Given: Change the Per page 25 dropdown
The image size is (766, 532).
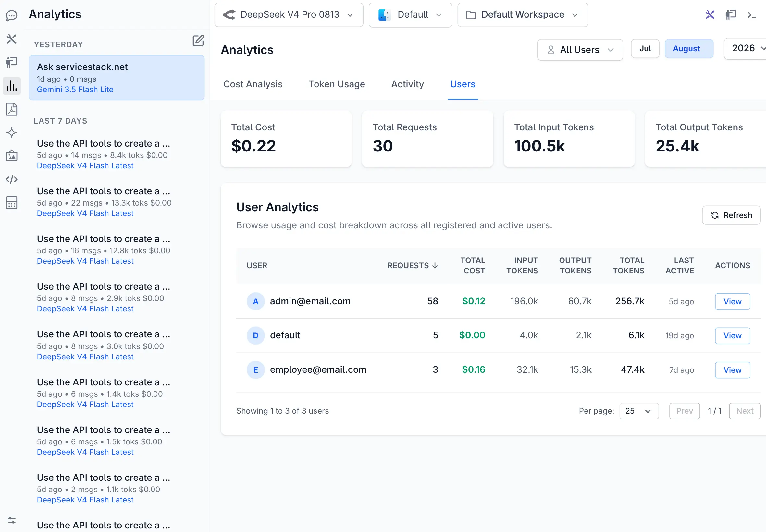Looking at the screenshot, I should [x=639, y=411].
